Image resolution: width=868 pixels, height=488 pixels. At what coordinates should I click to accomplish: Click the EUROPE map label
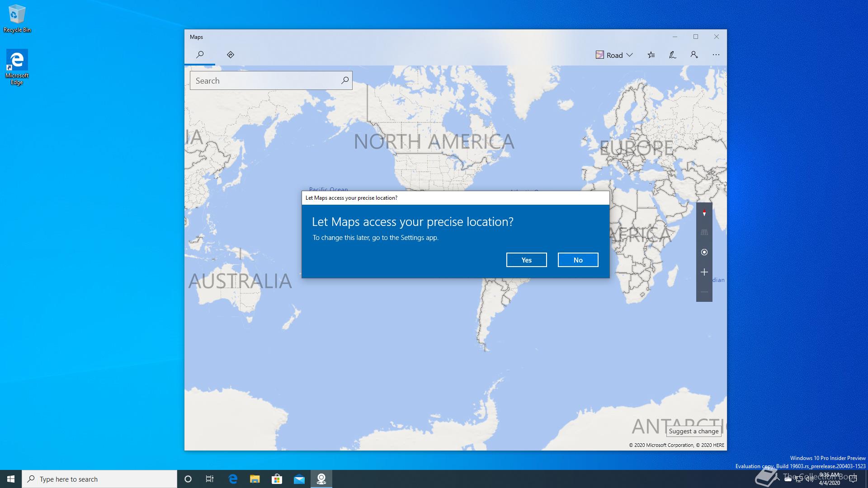click(x=637, y=148)
